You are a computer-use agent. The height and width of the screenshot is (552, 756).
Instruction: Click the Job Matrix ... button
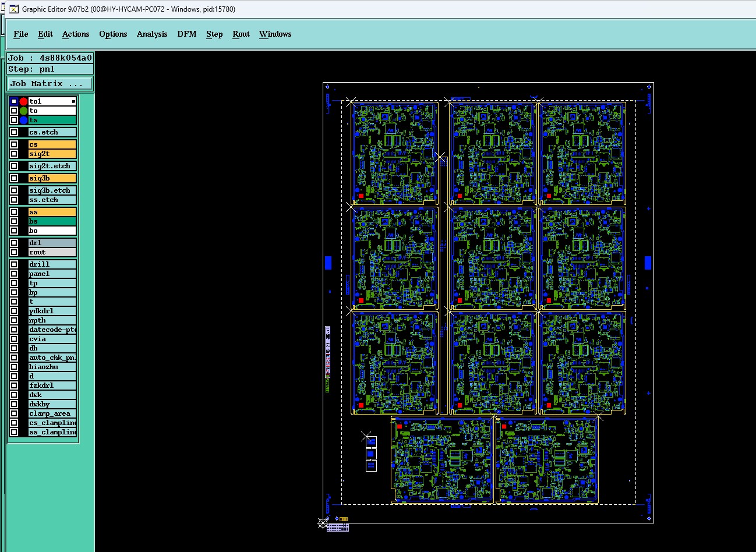pos(50,83)
